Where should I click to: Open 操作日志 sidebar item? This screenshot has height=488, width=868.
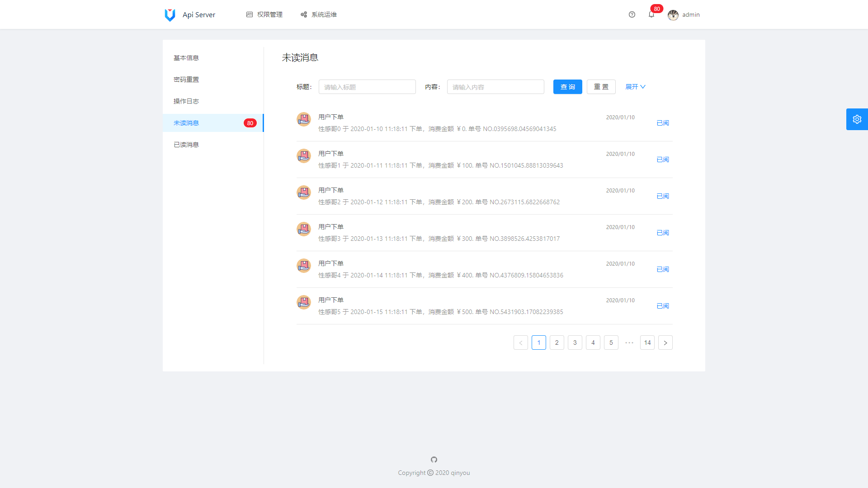click(186, 101)
